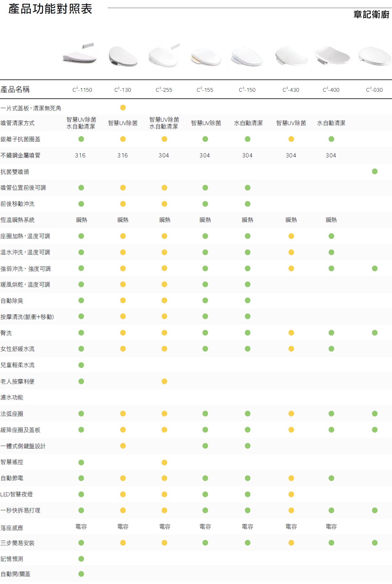Viewport: 392px width, 584px height.
Task: Click the C³-030 dot in 臀洗 row
Action: tap(375, 333)
